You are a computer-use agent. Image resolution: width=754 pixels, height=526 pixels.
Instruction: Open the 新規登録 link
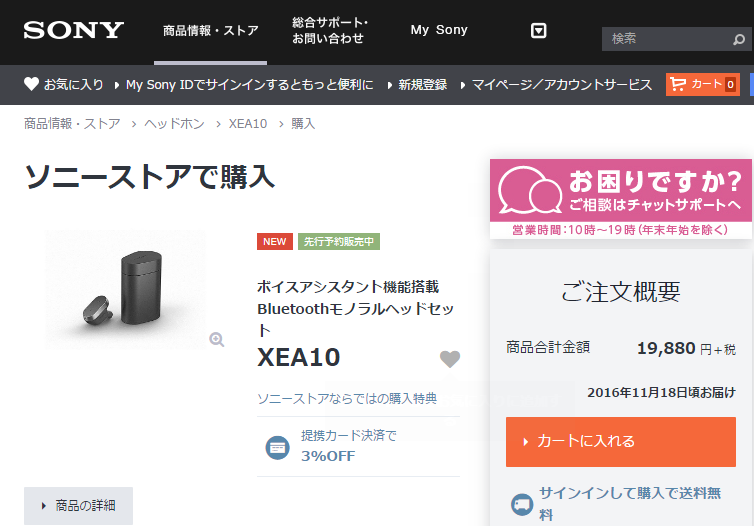pyautogui.click(x=422, y=85)
